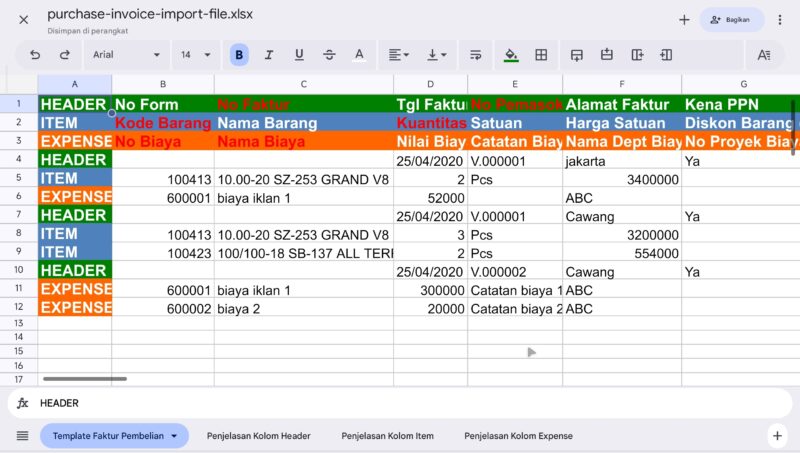Expand the vertical alignment options
Viewport: 800px width, 453px height.
(x=437, y=55)
